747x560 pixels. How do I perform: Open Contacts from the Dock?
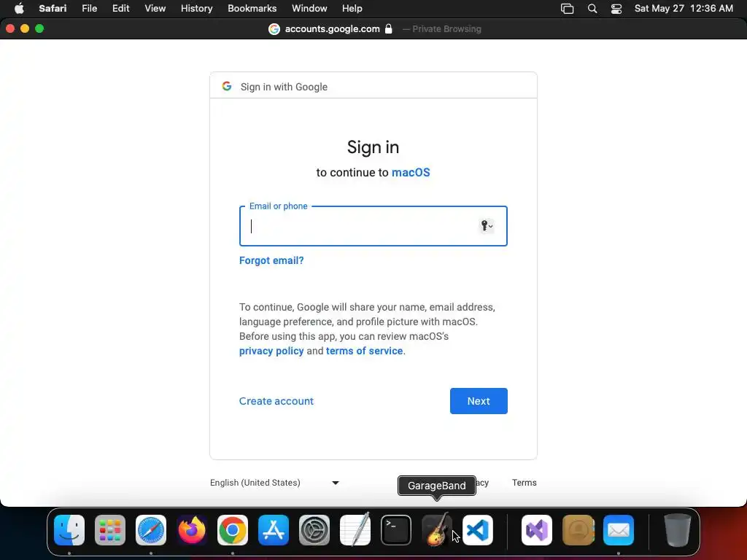(x=578, y=530)
